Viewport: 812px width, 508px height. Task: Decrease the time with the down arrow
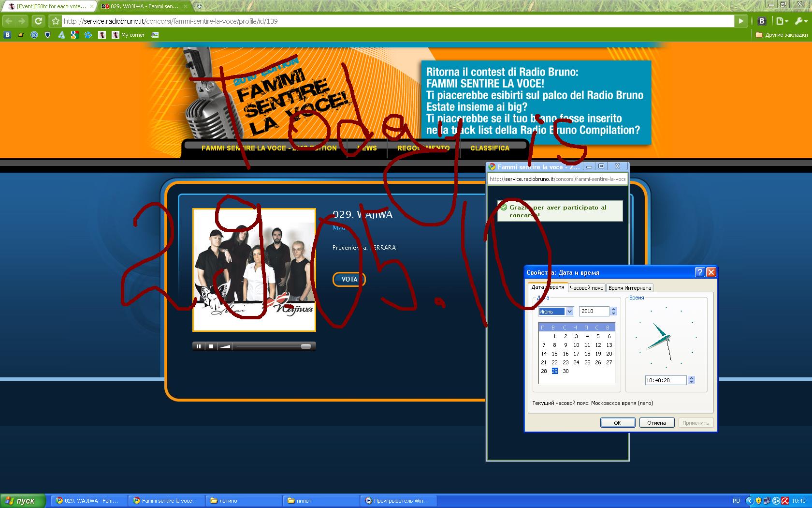(x=691, y=383)
